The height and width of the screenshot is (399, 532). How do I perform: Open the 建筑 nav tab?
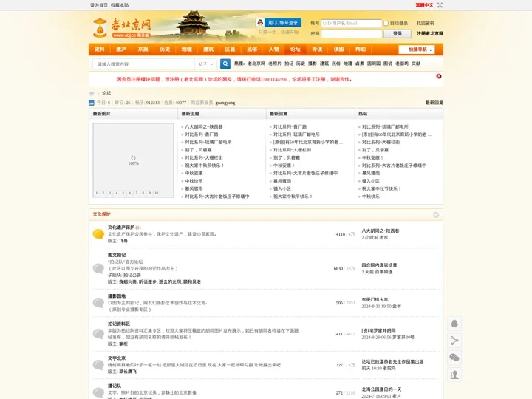(208, 50)
